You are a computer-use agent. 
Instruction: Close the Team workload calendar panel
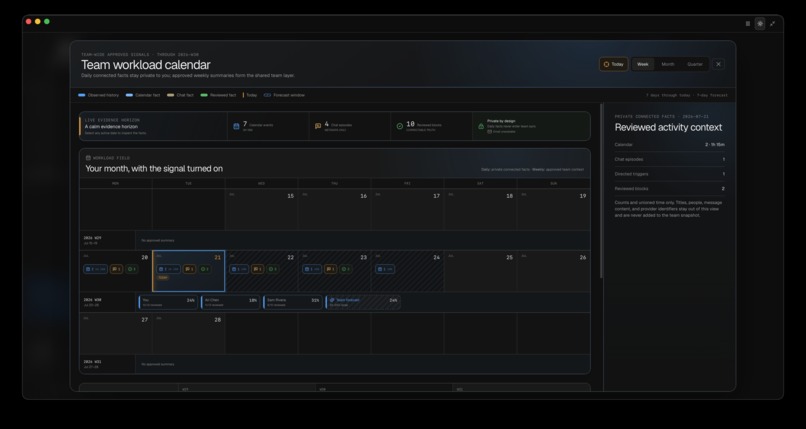pyautogui.click(x=718, y=64)
